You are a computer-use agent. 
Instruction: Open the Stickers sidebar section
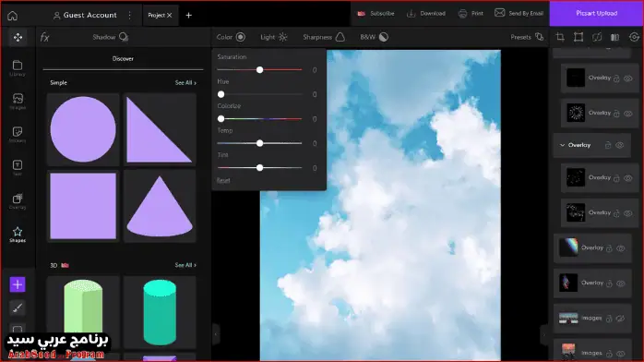pos(18,135)
